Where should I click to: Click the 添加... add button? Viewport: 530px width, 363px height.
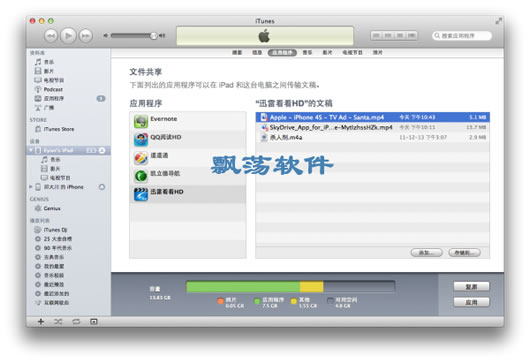(427, 252)
